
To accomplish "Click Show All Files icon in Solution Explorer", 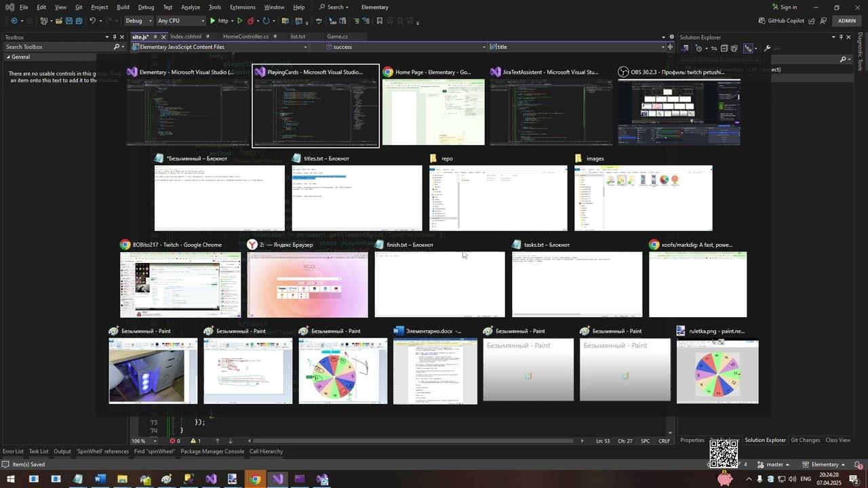I will click(x=734, y=48).
